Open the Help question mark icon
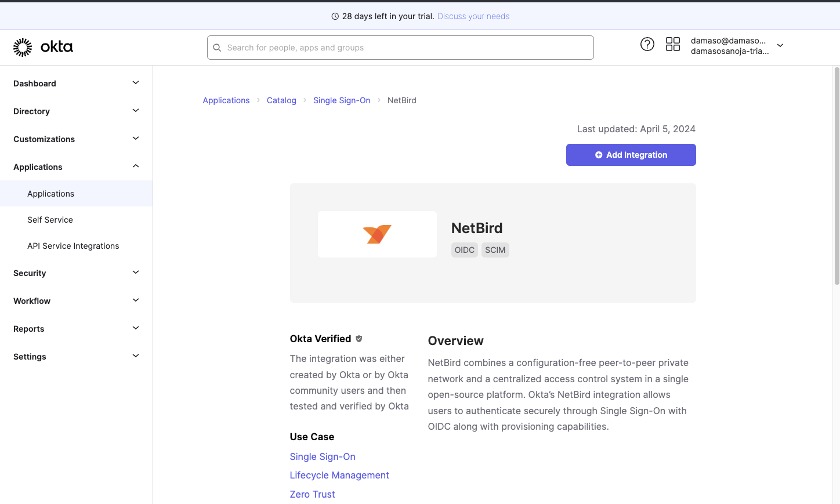 (647, 44)
